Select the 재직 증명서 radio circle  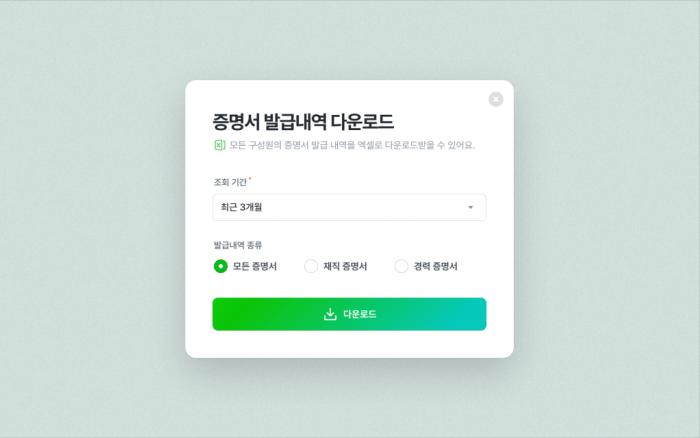tap(311, 266)
